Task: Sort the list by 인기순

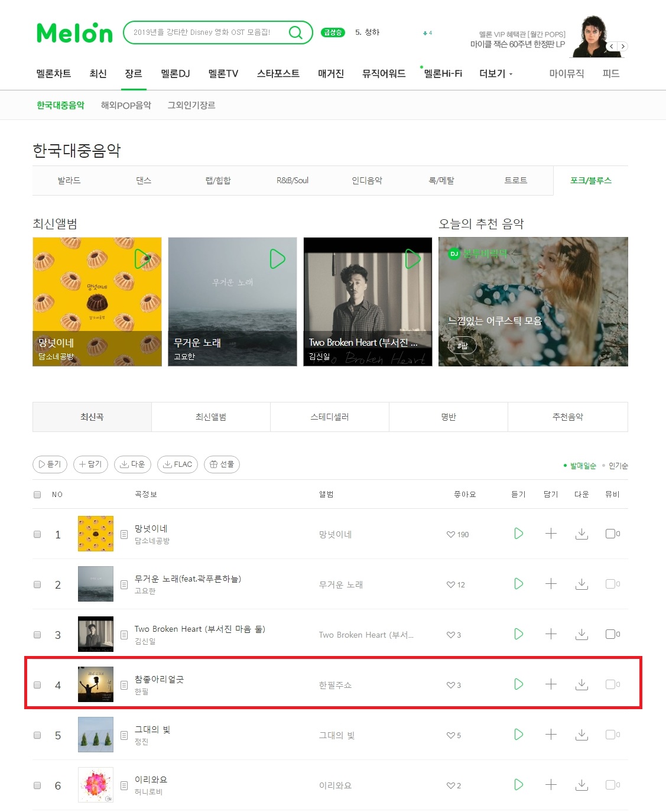Action: pyautogui.click(x=618, y=466)
